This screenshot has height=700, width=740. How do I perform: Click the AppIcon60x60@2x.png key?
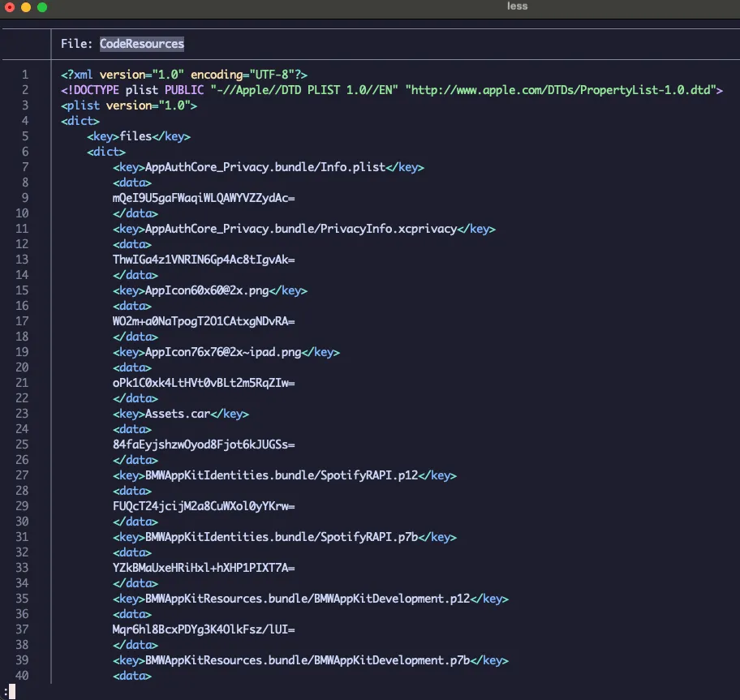(210, 290)
